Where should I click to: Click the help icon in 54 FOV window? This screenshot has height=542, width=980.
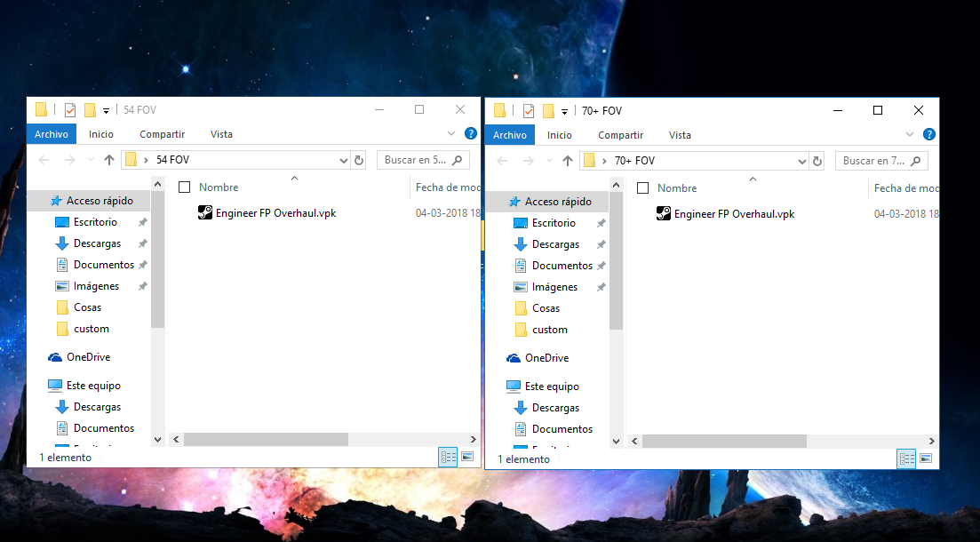click(471, 133)
